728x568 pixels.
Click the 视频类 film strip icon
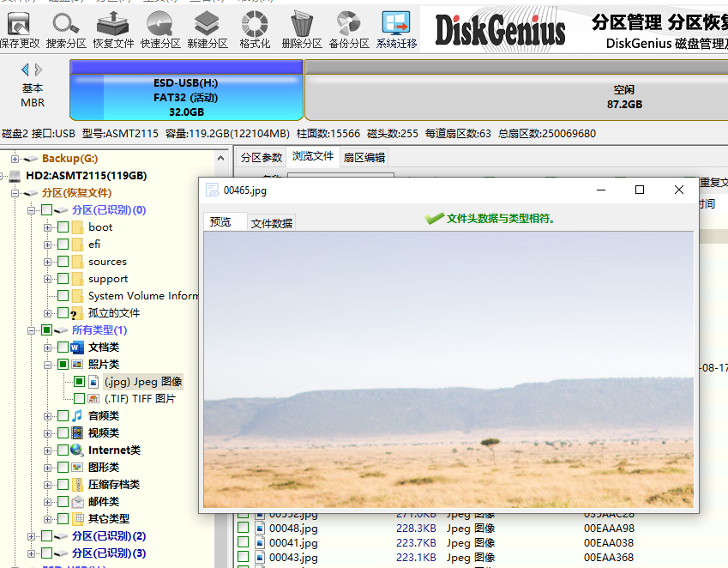tap(77, 432)
